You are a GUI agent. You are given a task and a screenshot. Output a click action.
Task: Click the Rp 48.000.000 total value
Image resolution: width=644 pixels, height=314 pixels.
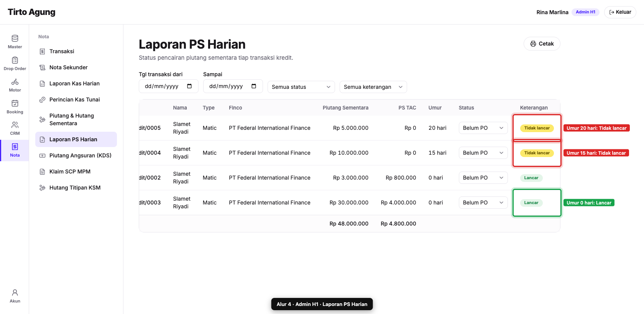[349, 224]
